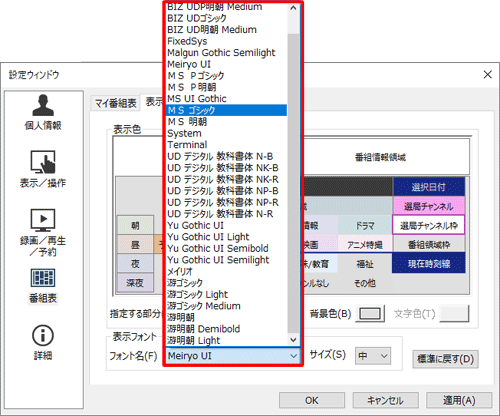Select the 選択日付 color cell
This screenshot has width=500, height=416.
(429, 187)
